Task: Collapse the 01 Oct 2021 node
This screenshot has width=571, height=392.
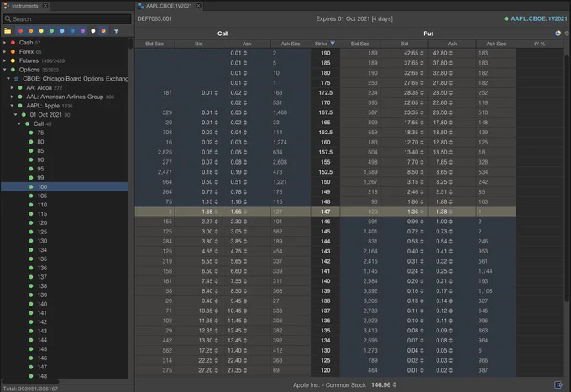Action: 16,115
